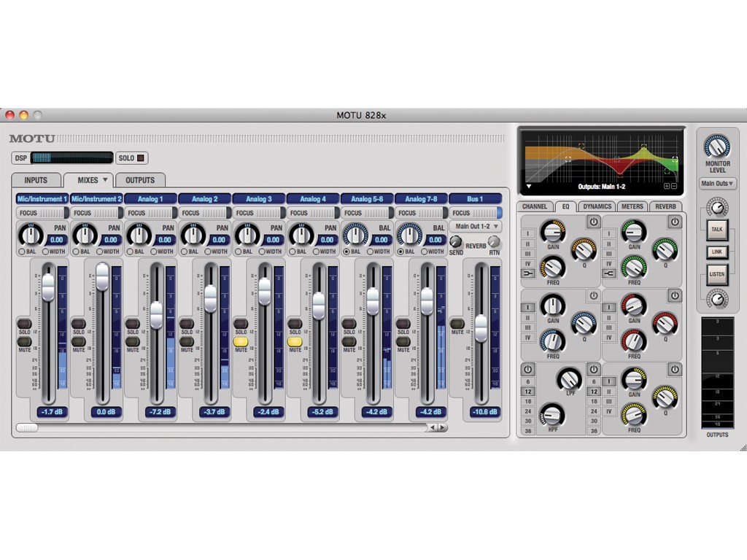Viewport: 747px width, 560px height.
Task: Open the Meters tab
Action: point(632,206)
